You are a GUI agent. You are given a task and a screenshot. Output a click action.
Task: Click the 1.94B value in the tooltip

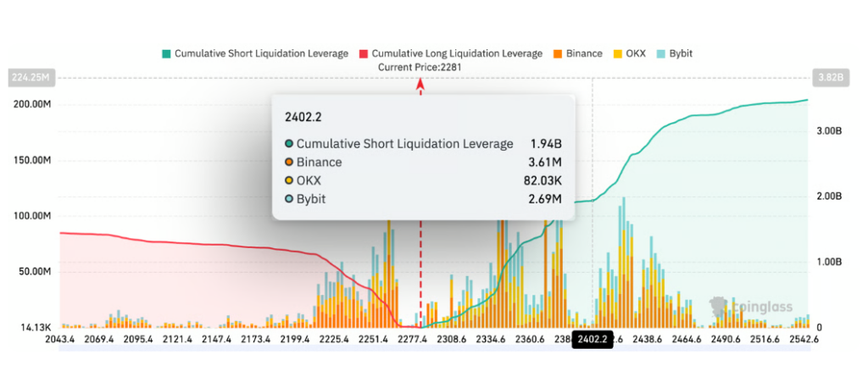546,144
